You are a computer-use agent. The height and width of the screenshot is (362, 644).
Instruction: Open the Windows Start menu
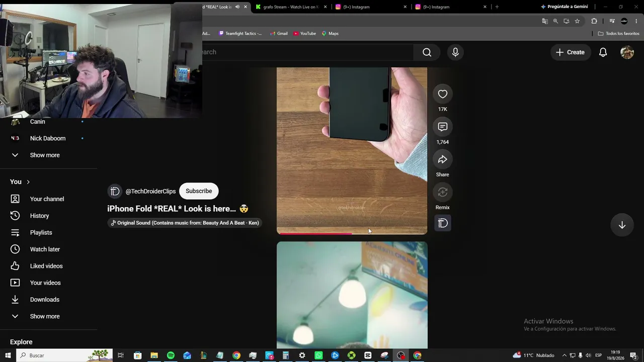(8, 355)
